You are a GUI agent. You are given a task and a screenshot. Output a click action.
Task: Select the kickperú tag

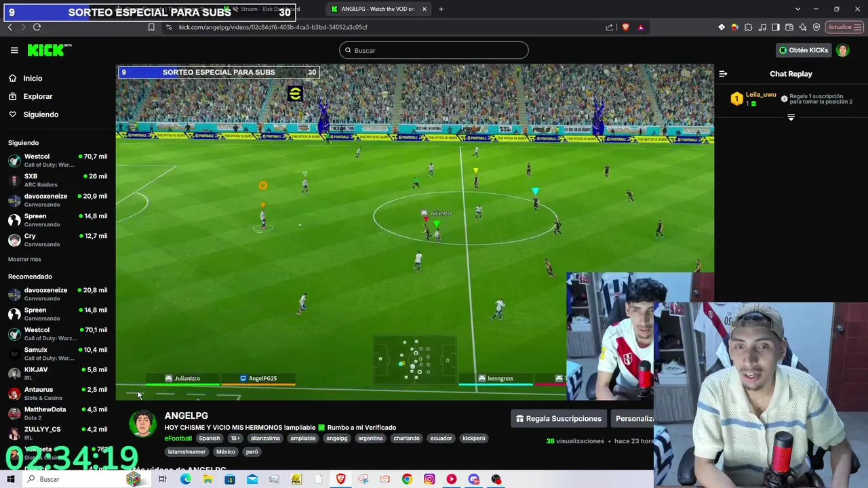(474, 439)
